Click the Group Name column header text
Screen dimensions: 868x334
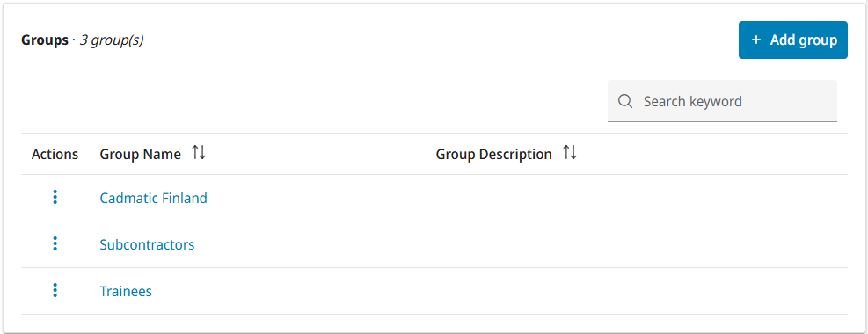pyautogui.click(x=140, y=155)
